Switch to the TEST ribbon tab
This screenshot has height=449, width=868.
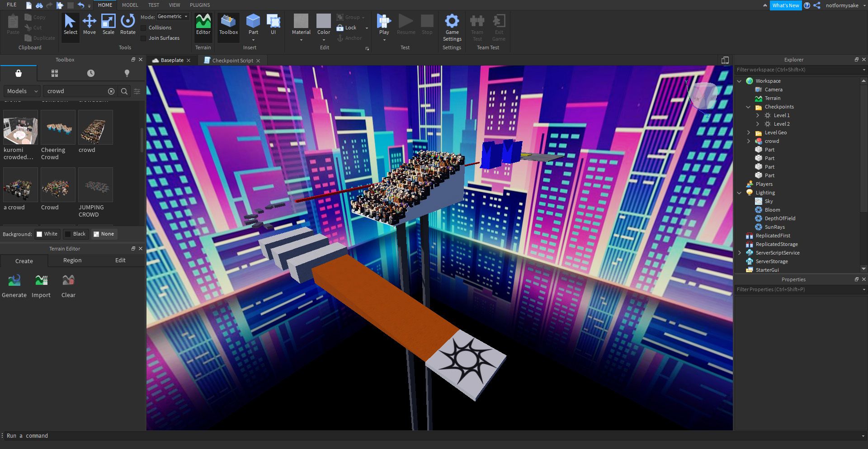pos(154,5)
